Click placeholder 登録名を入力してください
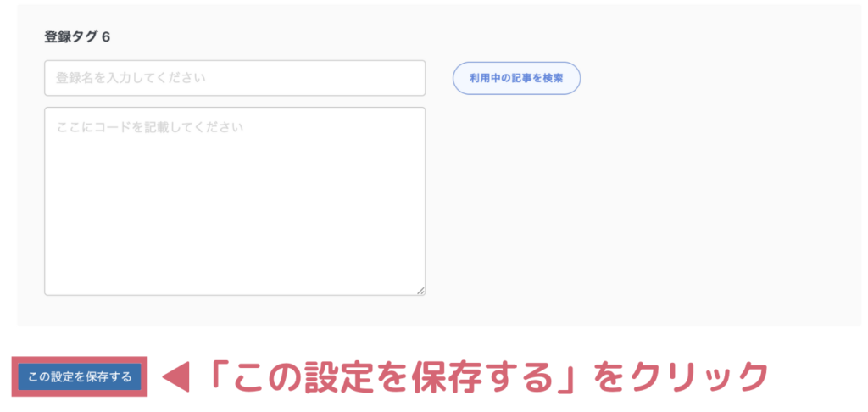The height and width of the screenshot is (412, 868). pyautogui.click(x=131, y=78)
